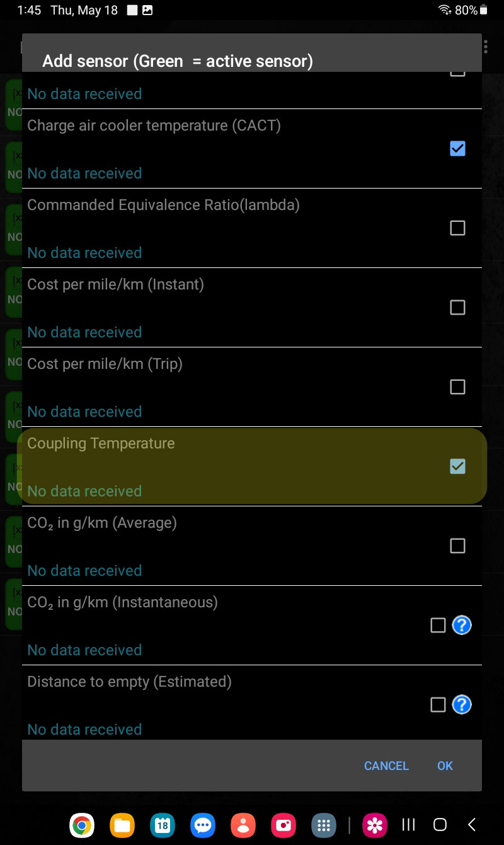Tap the Android back navigation arrow

(472, 824)
